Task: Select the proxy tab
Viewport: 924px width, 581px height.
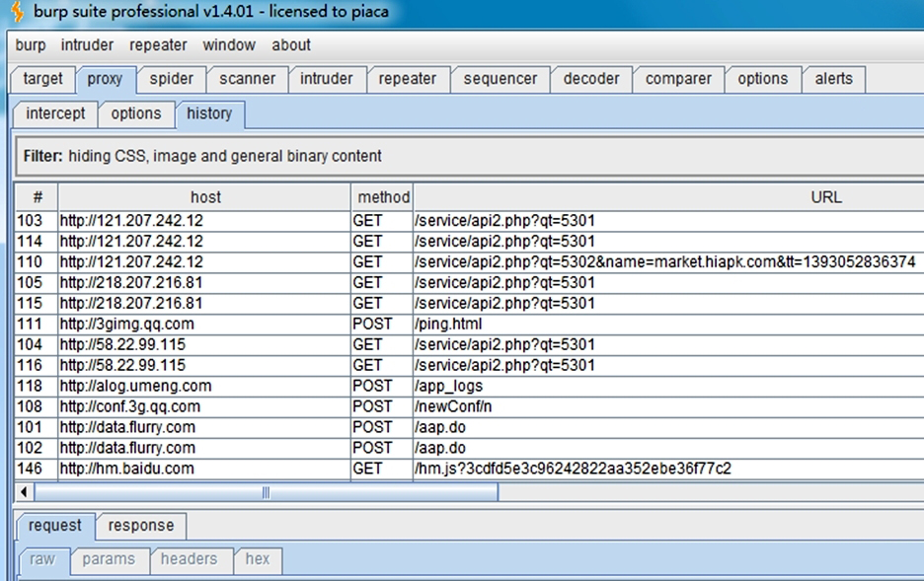Action: (x=105, y=79)
